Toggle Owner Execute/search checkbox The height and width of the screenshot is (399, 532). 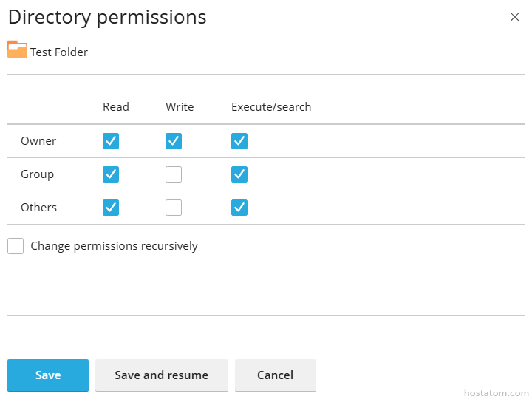tap(239, 141)
